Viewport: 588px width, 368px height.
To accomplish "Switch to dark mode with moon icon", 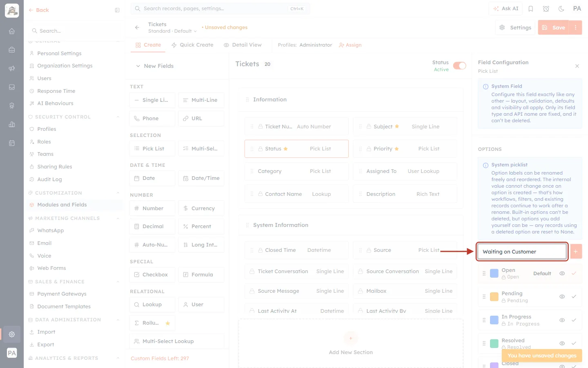I will (x=561, y=9).
